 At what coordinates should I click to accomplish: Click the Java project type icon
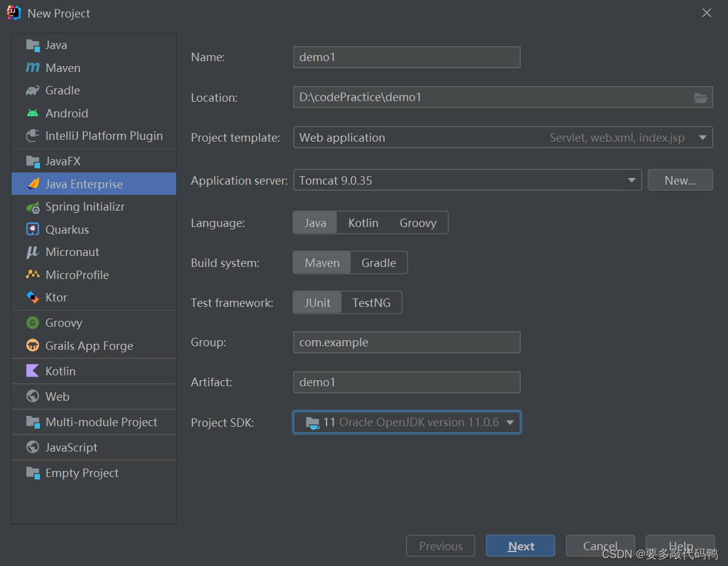(x=33, y=45)
